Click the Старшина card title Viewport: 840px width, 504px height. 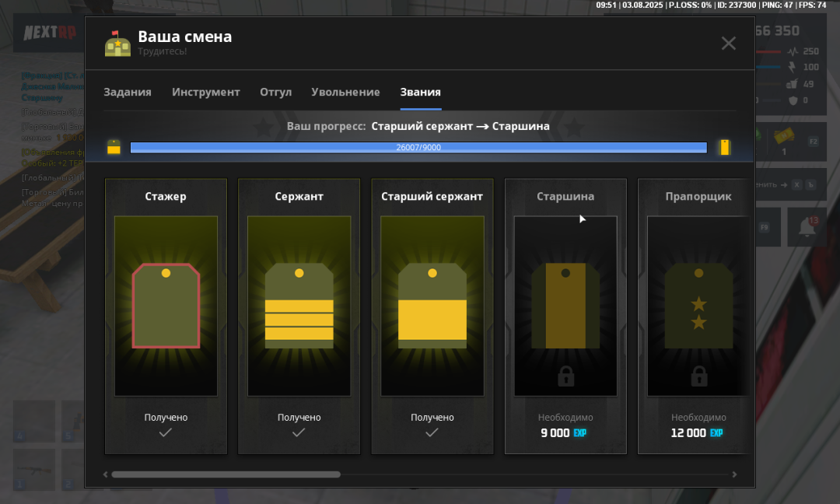(x=565, y=197)
